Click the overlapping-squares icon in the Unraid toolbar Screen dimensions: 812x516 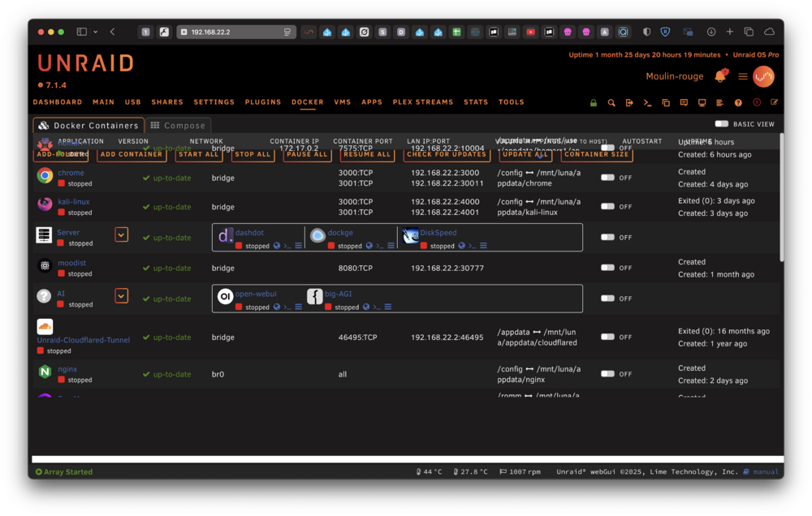click(666, 103)
